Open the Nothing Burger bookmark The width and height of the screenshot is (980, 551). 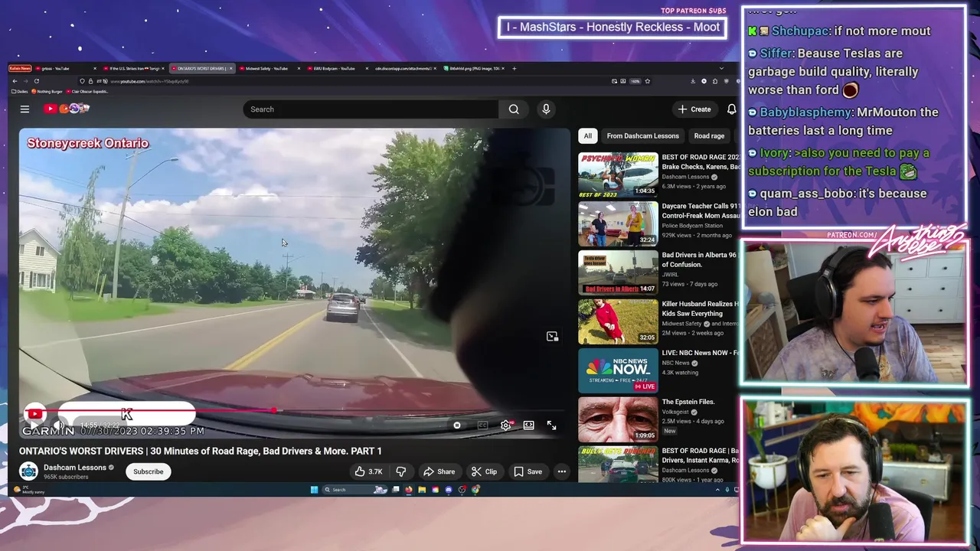pyautogui.click(x=47, y=92)
